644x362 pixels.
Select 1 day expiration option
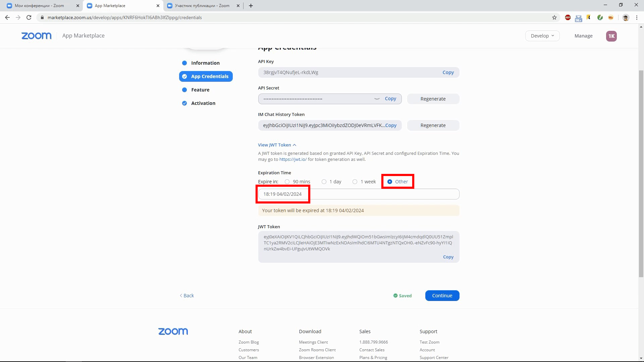tap(324, 182)
